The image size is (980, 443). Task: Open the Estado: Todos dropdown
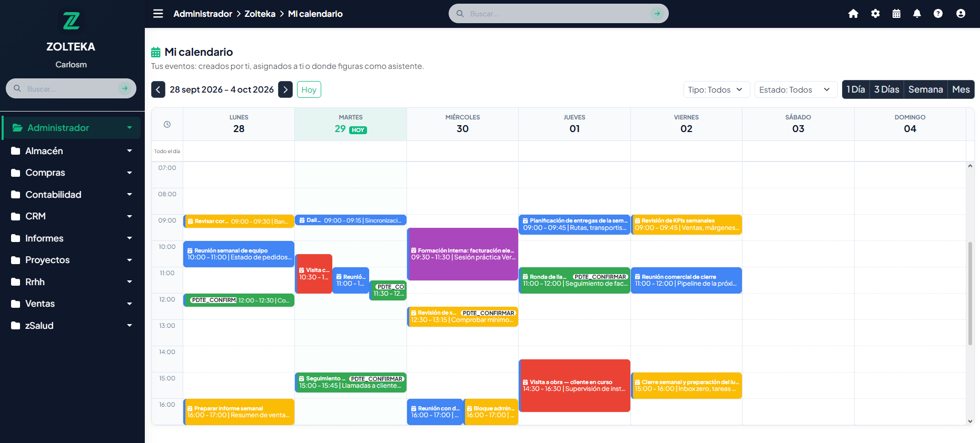[796, 90]
